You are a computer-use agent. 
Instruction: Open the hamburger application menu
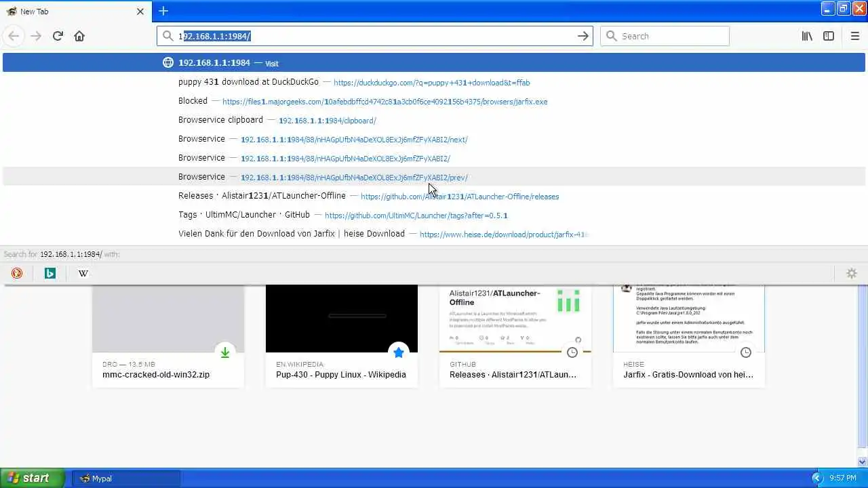(x=855, y=36)
